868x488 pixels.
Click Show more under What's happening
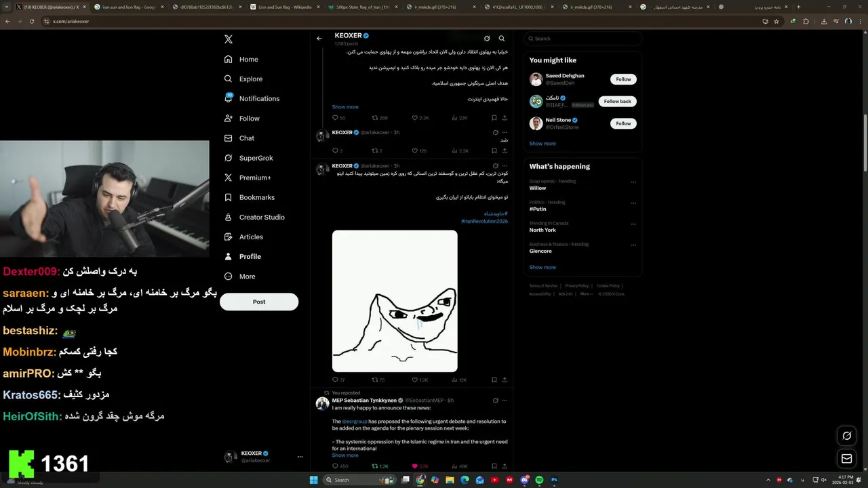pyautogui.click(x=542, y=268)
